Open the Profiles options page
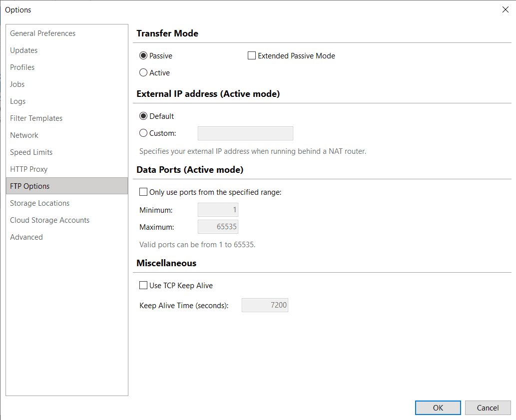 22,67
